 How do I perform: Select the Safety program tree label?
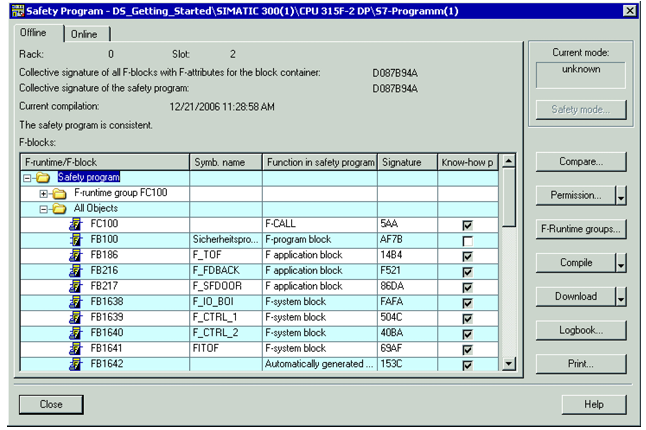(x=89, y=178)
